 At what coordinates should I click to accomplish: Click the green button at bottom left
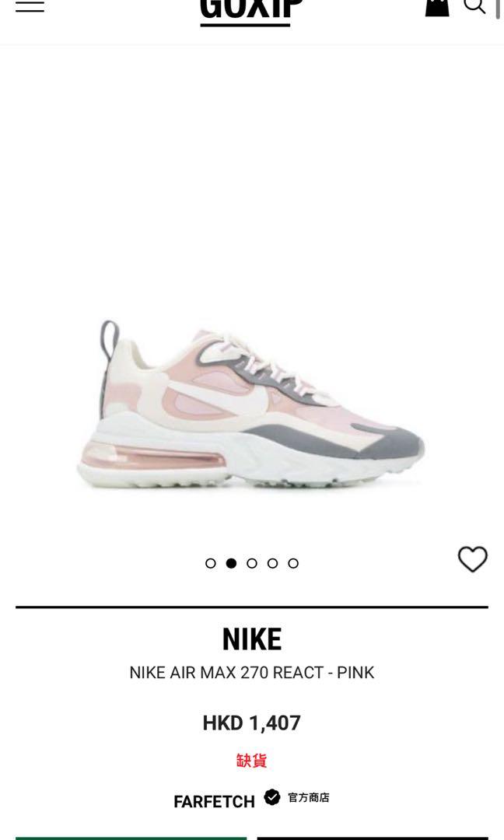(131, 838)
